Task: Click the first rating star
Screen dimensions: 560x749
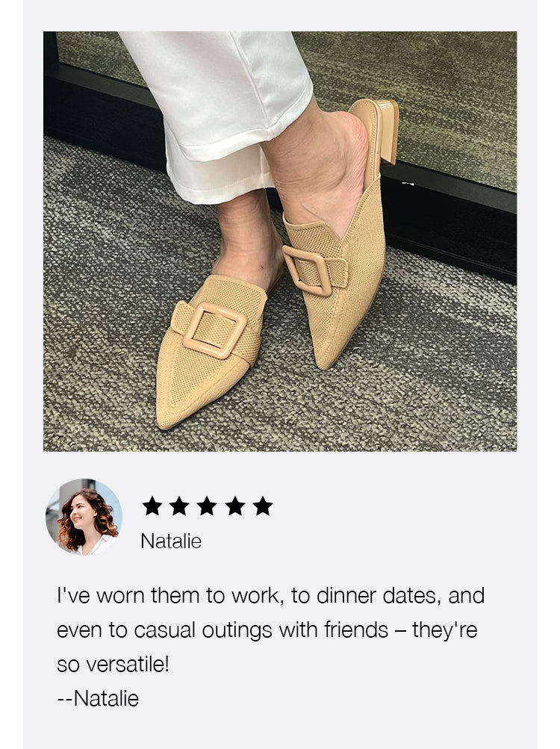Action: (x=152, y=506)
